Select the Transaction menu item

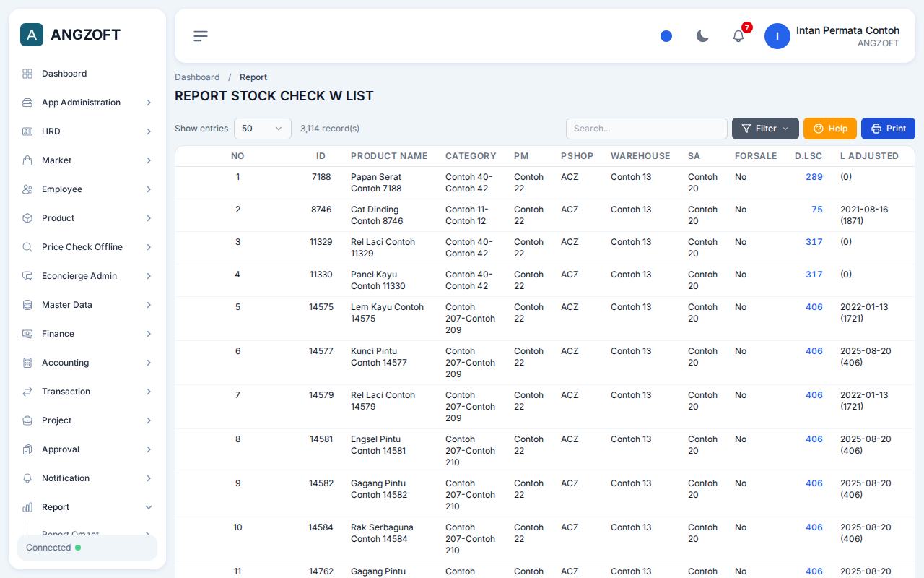tap(87, 392)
